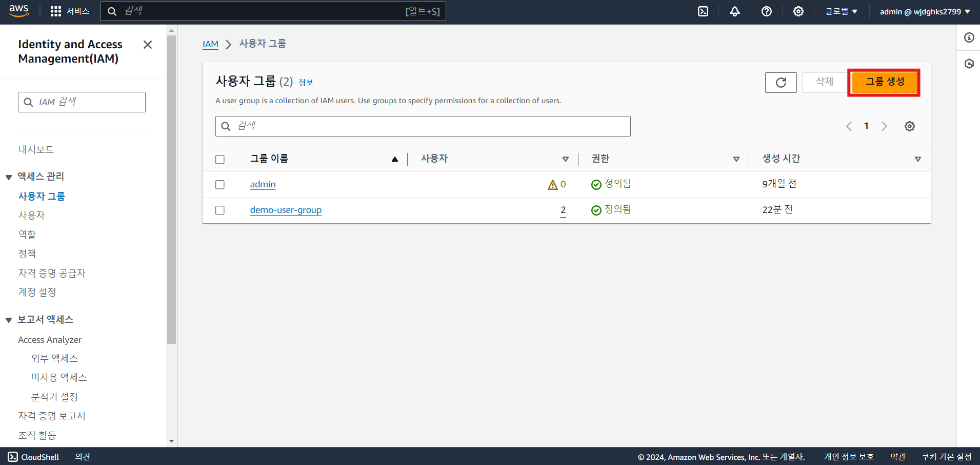Open 외부 액세스 in sidebar

tap(54, 358)
